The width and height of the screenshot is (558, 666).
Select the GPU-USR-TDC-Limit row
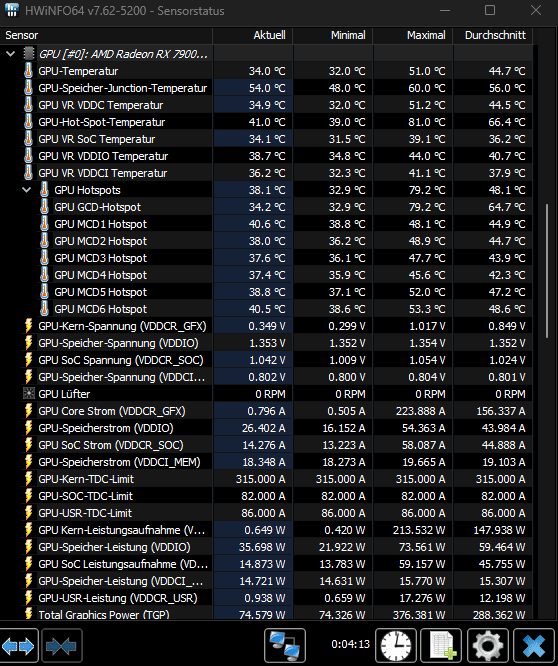point(266,513)
